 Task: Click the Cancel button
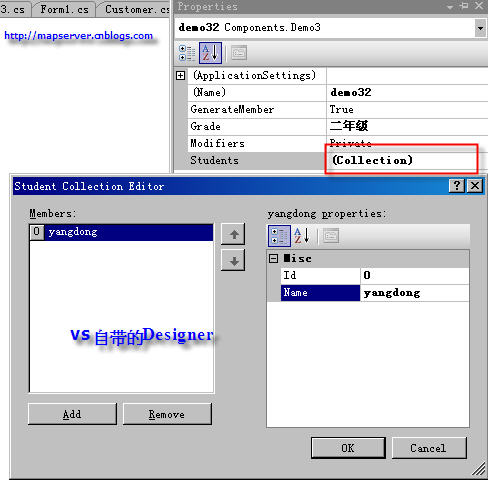pos(429,448)
